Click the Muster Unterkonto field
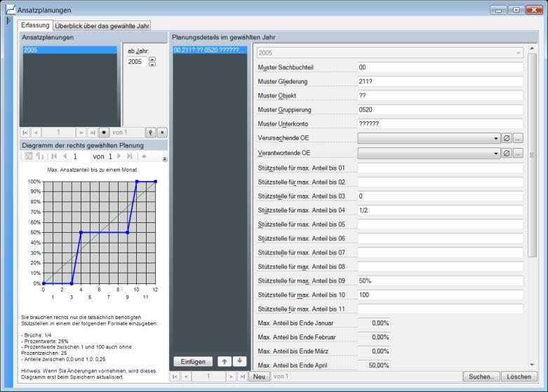Screen dimensions: 548x392 pos(441,123)
